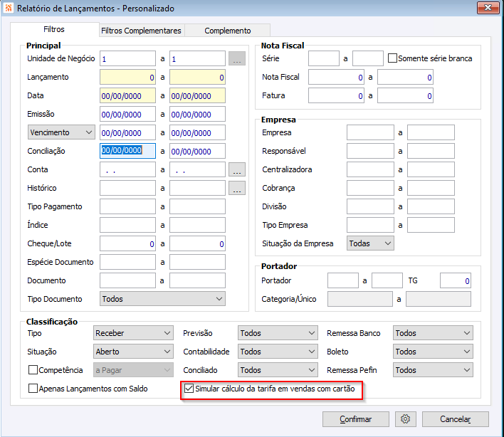
Task: Click the Data start date field
Action: pyautogui.click(x=127, y=95)
